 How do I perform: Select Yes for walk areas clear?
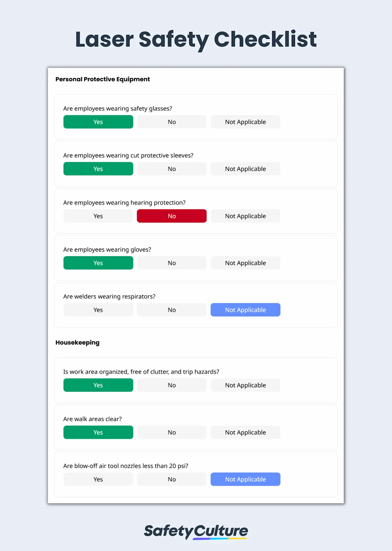(x=98, y=432)
